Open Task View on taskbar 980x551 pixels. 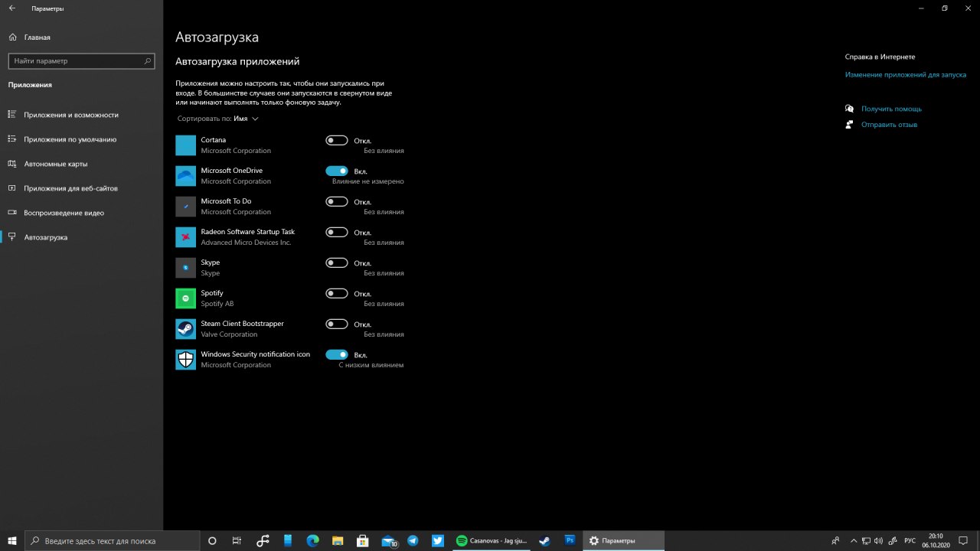(237, 541)
